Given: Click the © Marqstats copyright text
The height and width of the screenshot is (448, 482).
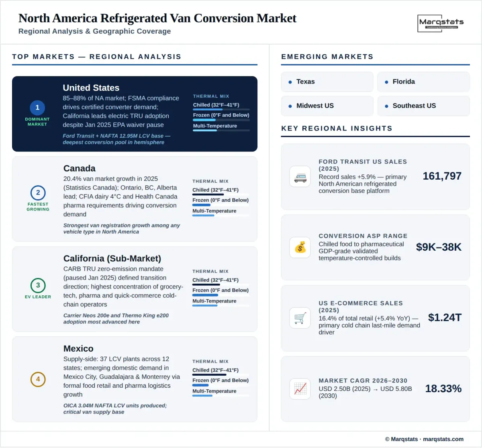Looking at the screenshot, I should tap(401, 439).
